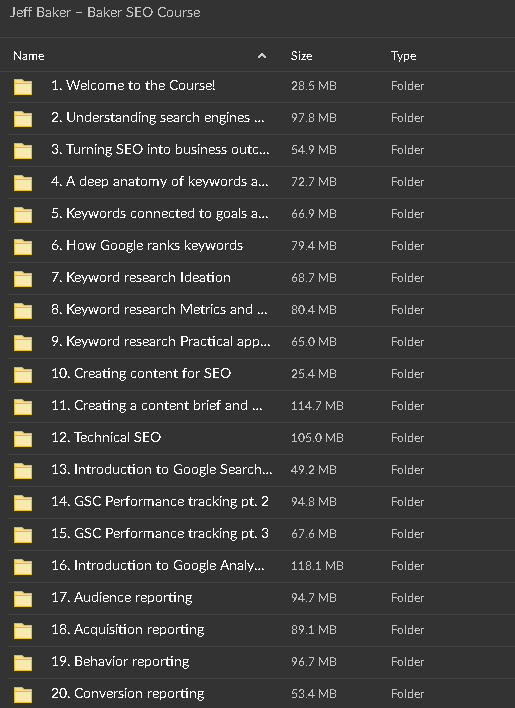Click folder icon beside '20. Conversion reporting'
Viewport: 515px width, 708px height.
(23, 696)
